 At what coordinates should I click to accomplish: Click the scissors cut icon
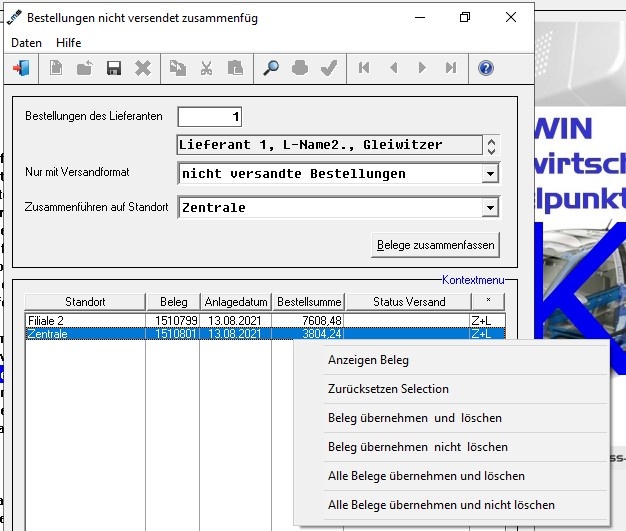206,68
